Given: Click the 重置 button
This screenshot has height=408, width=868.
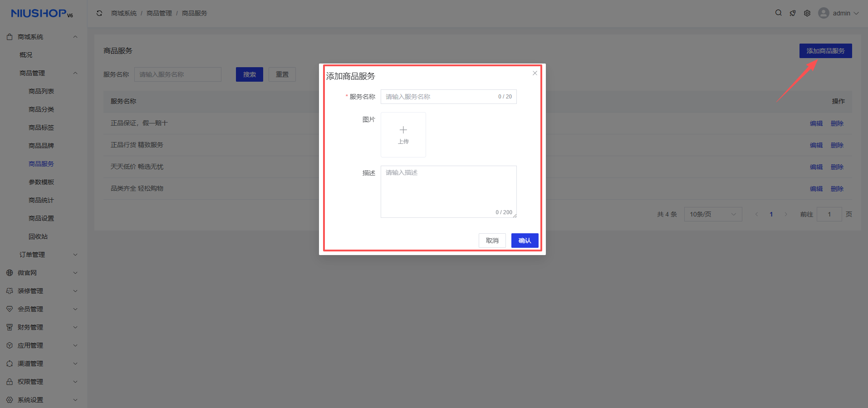Looking at the screenshot, I should tap(282, 74).
